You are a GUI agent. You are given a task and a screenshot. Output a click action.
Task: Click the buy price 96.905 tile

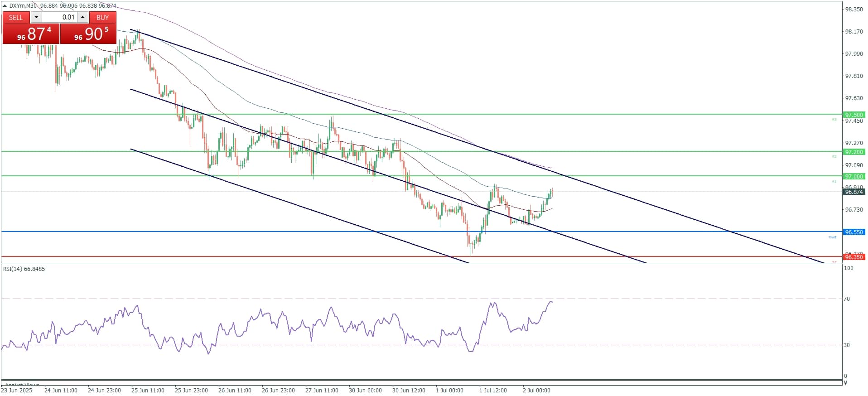[88, 34]
